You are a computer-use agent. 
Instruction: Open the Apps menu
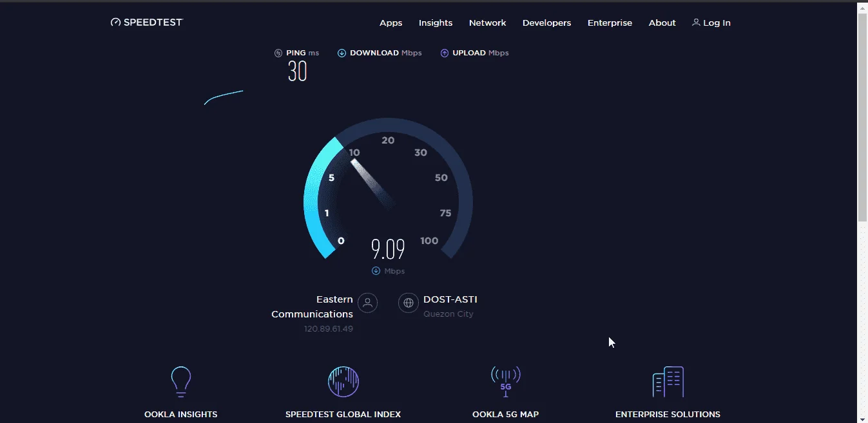[391, 23]
